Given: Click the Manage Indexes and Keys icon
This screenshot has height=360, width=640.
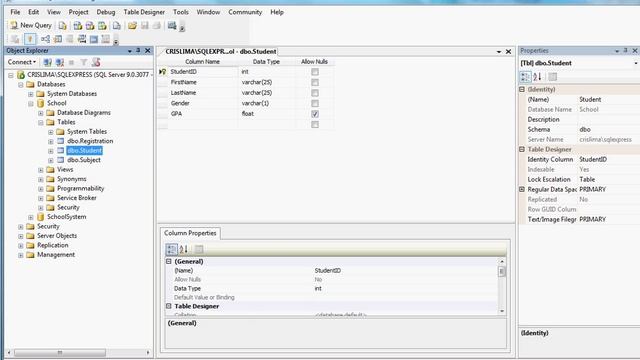Looking at the screenshot, I should (x=58, y=39).
